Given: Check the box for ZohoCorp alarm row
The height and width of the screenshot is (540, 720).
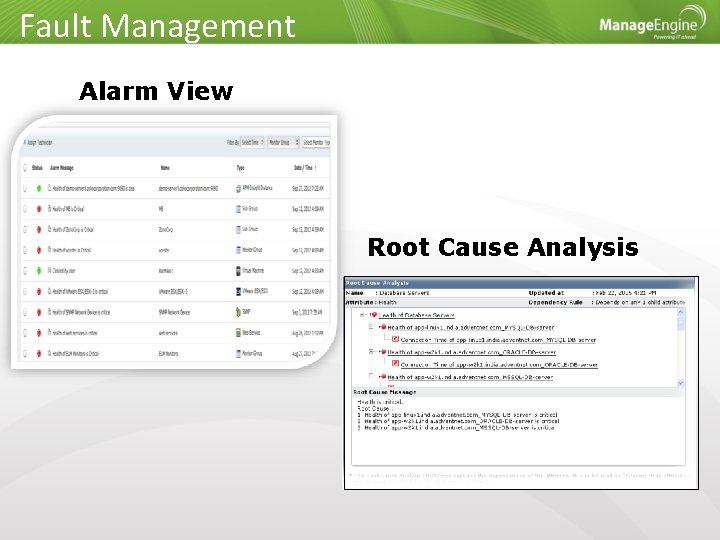Looking at the screenshot, I should coord(25,230).
